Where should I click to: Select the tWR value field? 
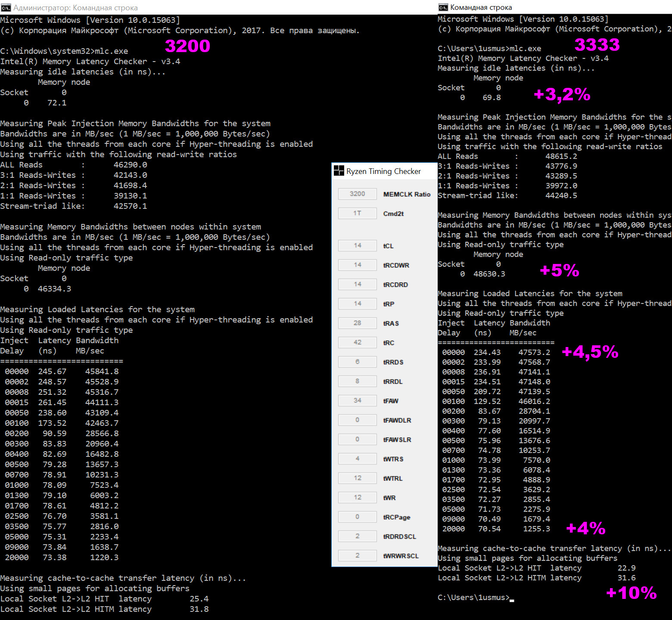pyautogui.click(x=358, y=497)
